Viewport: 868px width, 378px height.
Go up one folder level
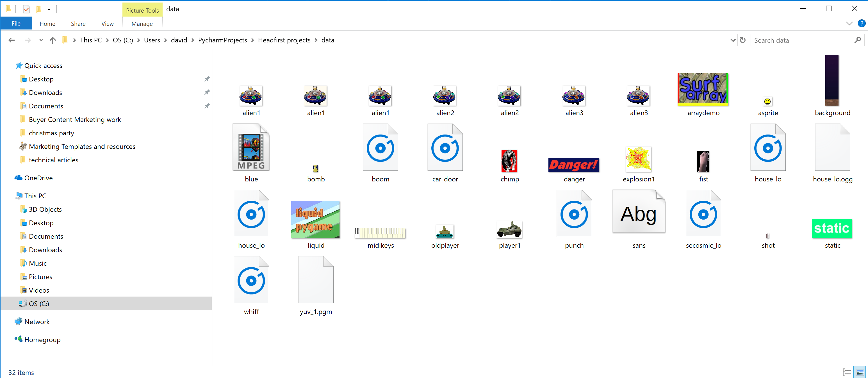click(x=53, y=40)
